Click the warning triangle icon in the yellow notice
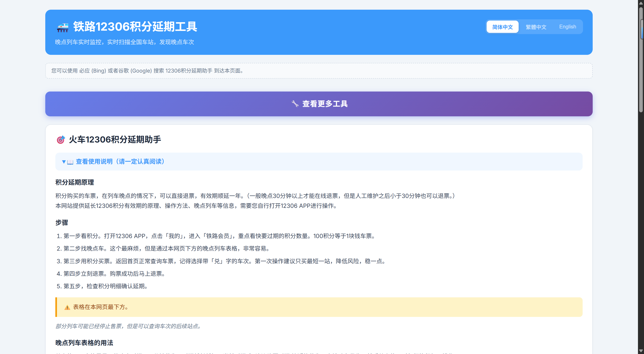This screenshot has height=354, width=644. 67,307
